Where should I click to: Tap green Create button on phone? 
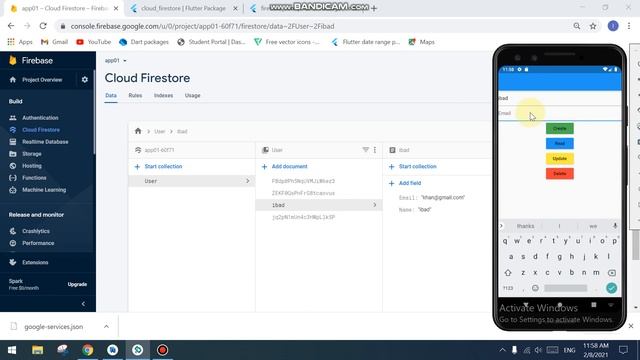click(560, 129)
